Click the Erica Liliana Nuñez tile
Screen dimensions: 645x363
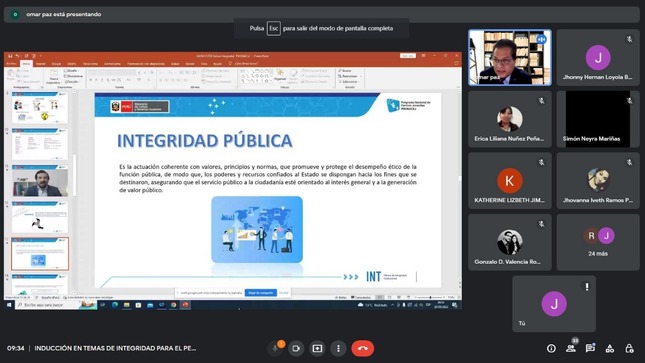click(x=510, y=119)
